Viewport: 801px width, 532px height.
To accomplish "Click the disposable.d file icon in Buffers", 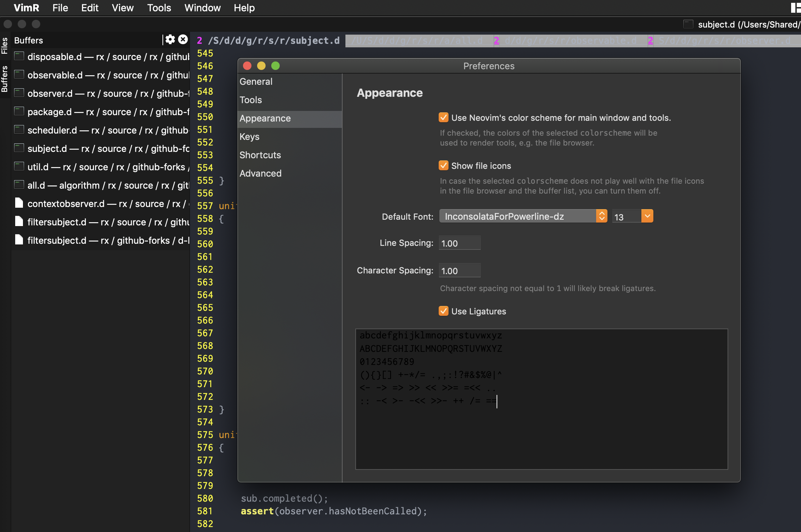I will (19, 56).
